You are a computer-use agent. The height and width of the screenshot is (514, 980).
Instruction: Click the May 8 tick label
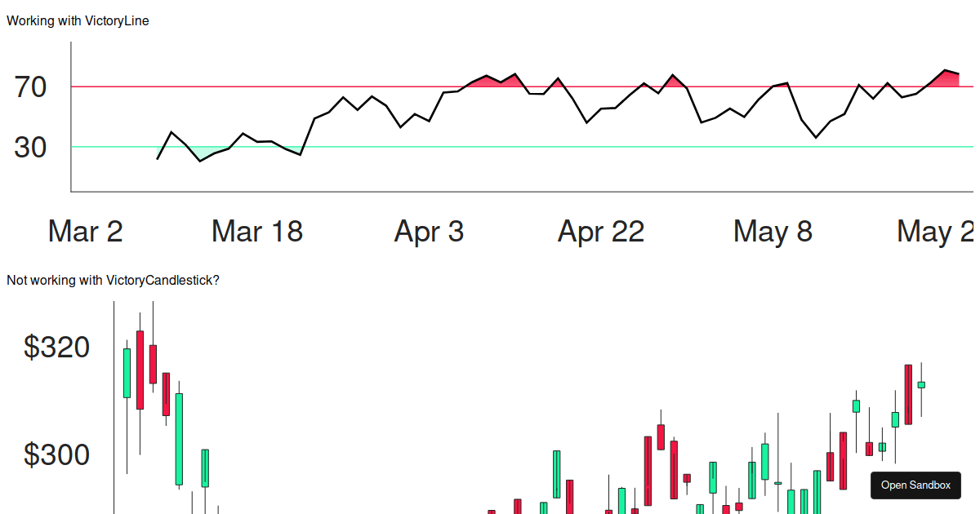pos(773,232)
